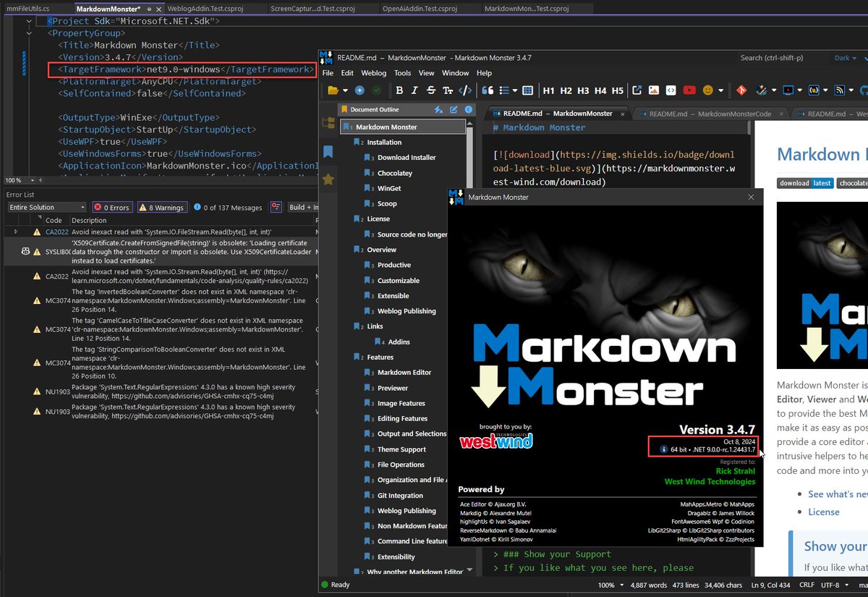Click the New document plus icon
The height and width of the screenshot is (597, 868).
(359, 90)
